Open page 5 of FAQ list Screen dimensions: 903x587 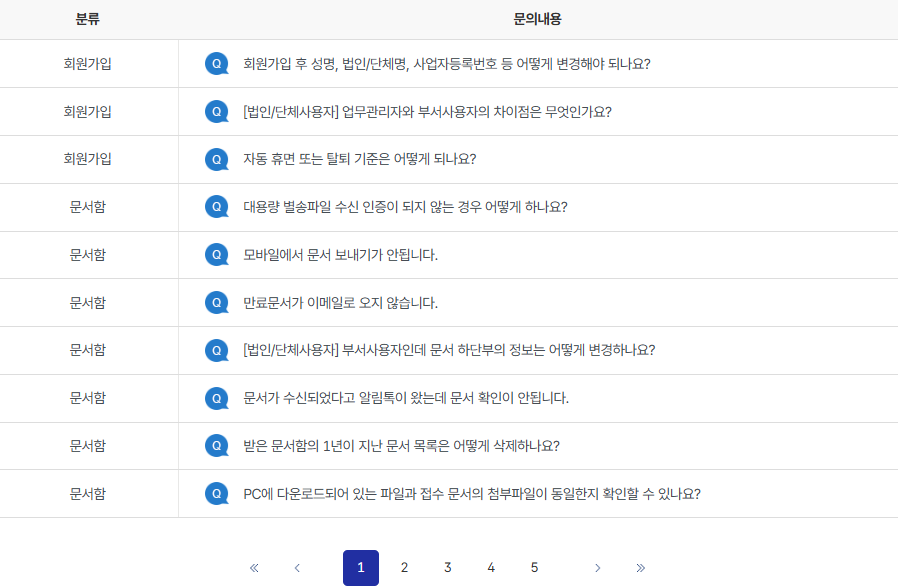[x=534, y=568]
